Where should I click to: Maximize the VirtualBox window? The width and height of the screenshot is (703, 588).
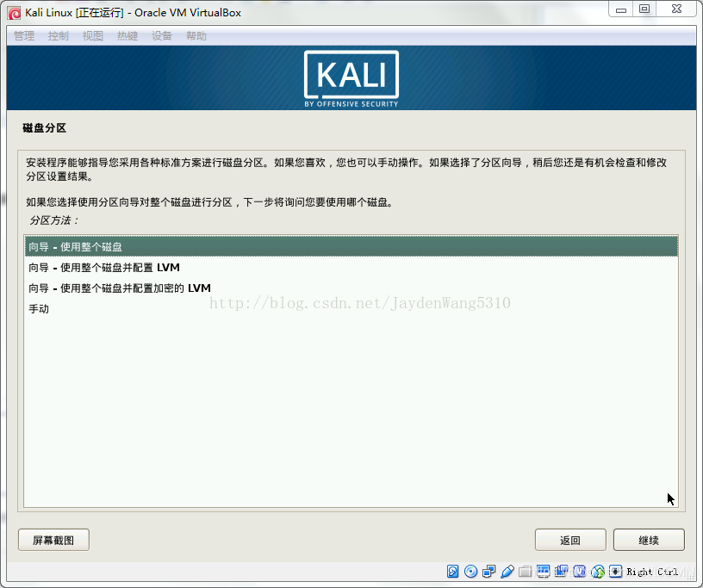click(x=644, y=9)
